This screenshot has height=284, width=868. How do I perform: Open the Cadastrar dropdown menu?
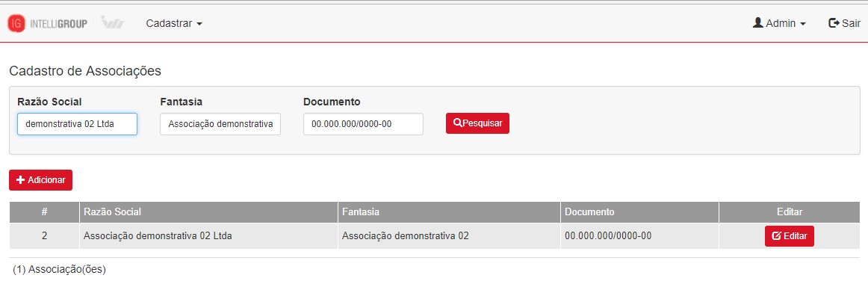tap(174, 23)
